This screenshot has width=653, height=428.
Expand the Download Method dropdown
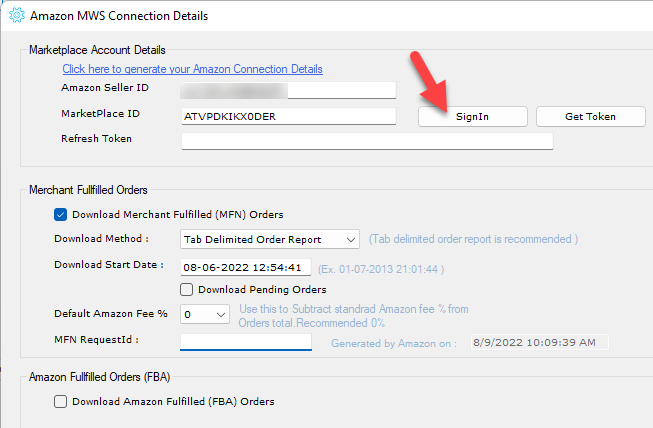(270, 239)
